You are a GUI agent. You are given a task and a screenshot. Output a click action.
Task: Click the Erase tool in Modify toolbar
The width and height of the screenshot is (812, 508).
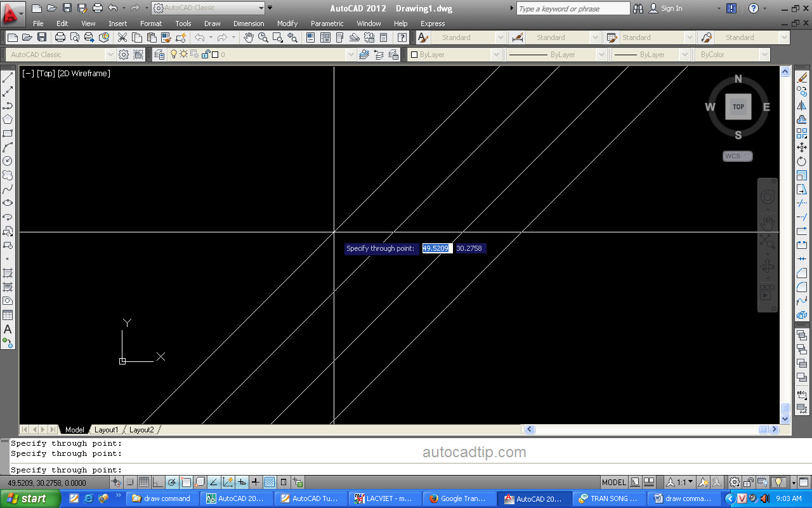coord(802,78)
